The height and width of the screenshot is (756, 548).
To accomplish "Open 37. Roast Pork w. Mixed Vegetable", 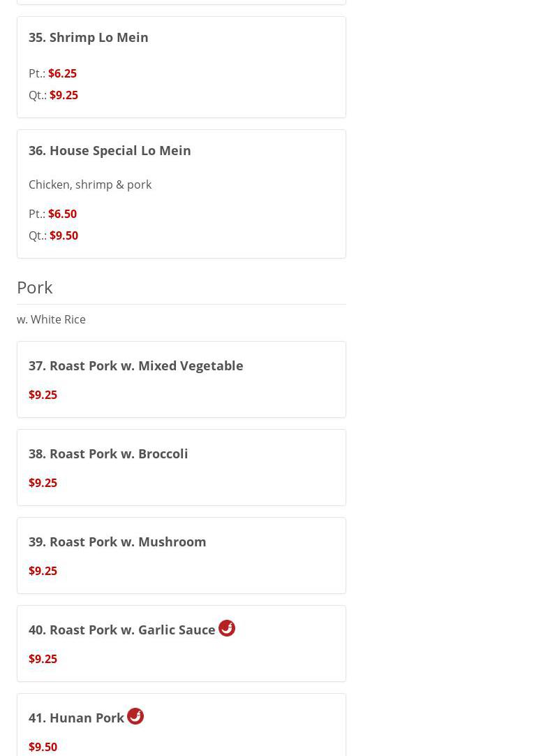I will (136, 365).
